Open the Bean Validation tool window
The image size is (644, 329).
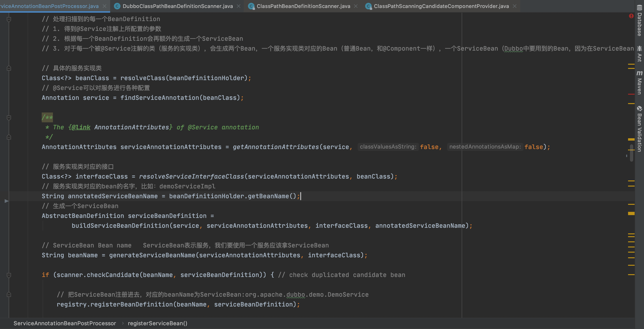[640, 129]
